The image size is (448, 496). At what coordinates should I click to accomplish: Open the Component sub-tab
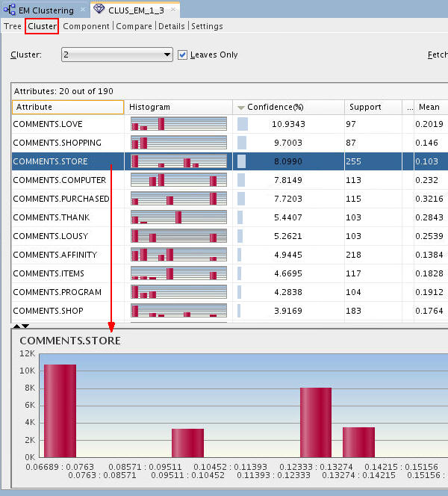pos(86,26)
